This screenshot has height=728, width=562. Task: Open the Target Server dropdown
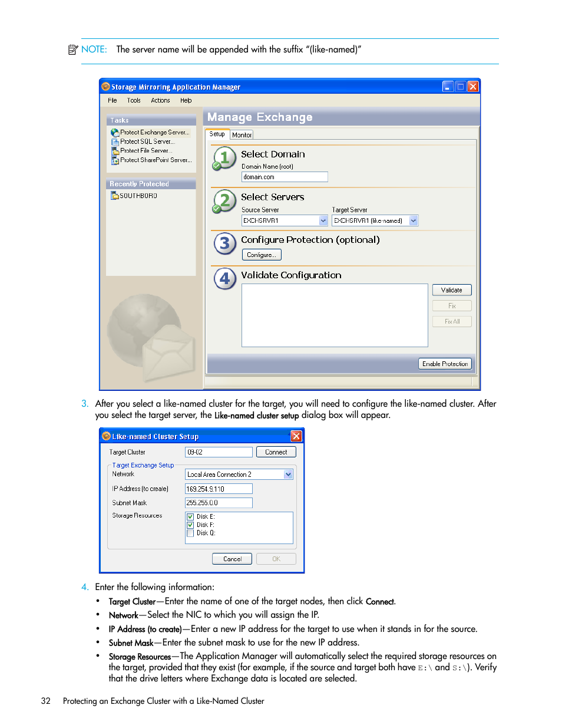414,220
